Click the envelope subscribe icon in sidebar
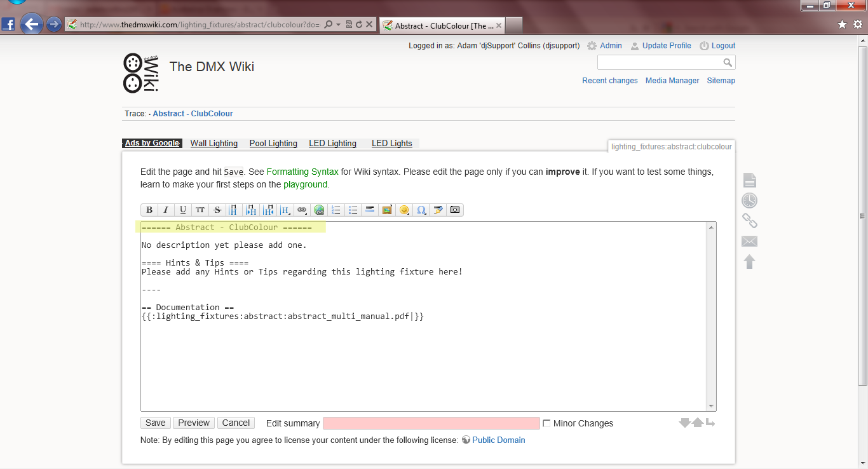 pyautogui.click(x=750, y=241)
